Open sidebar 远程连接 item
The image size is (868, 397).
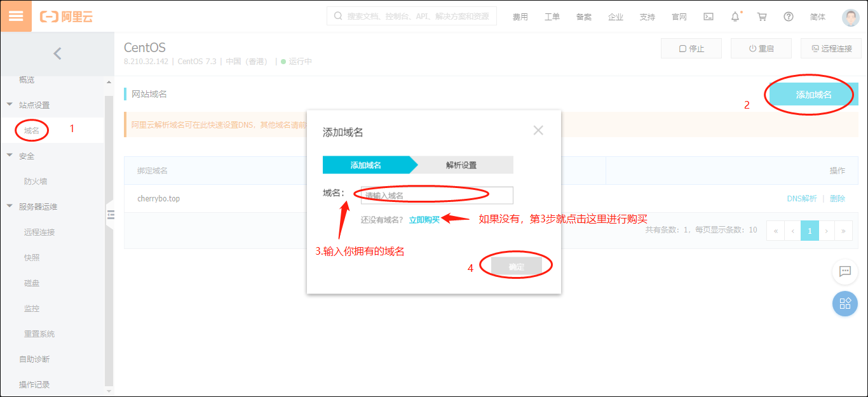(39, 232)
